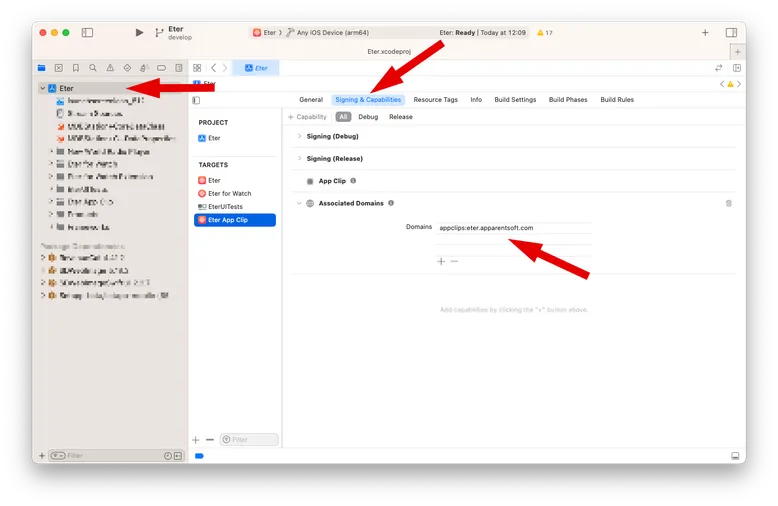
Task: Open the Report navigator
Action: click(x=179, y=68)
